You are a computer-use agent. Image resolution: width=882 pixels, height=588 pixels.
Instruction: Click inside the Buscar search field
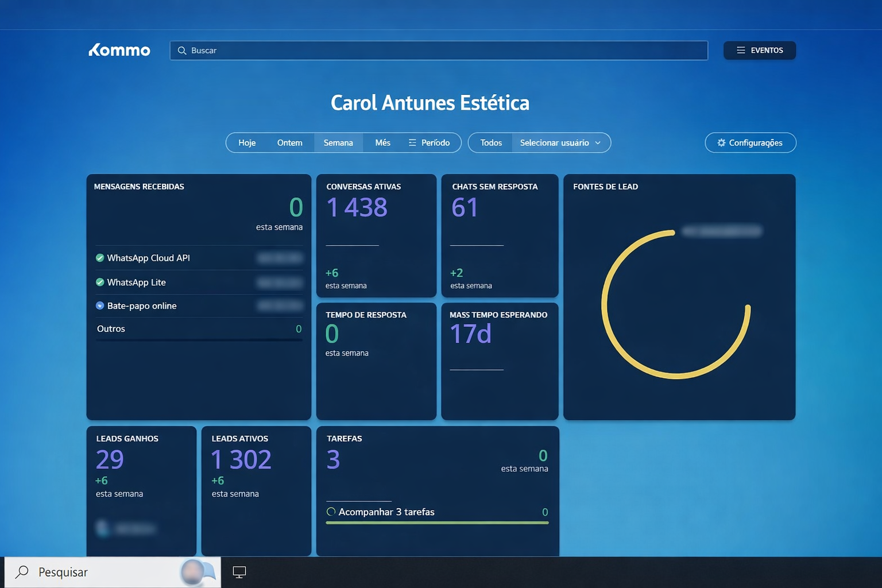[x=402, y=51]
